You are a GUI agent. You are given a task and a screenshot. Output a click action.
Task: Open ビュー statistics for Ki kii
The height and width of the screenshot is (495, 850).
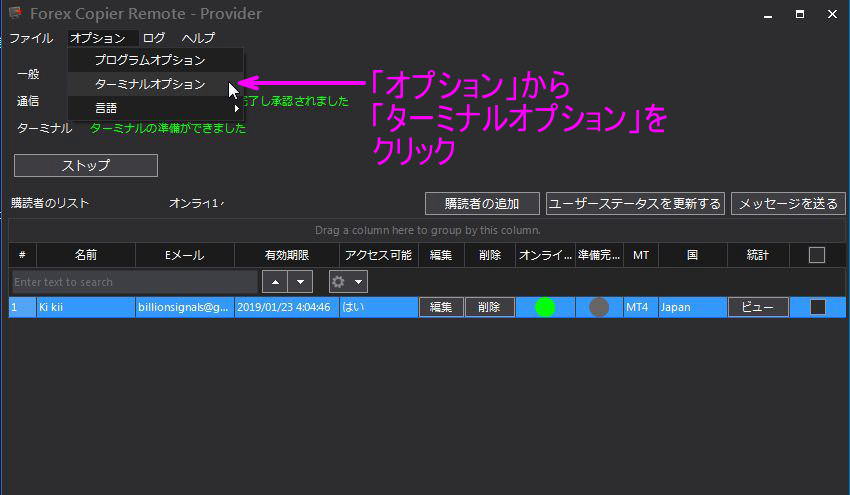(x=758, y=307)
